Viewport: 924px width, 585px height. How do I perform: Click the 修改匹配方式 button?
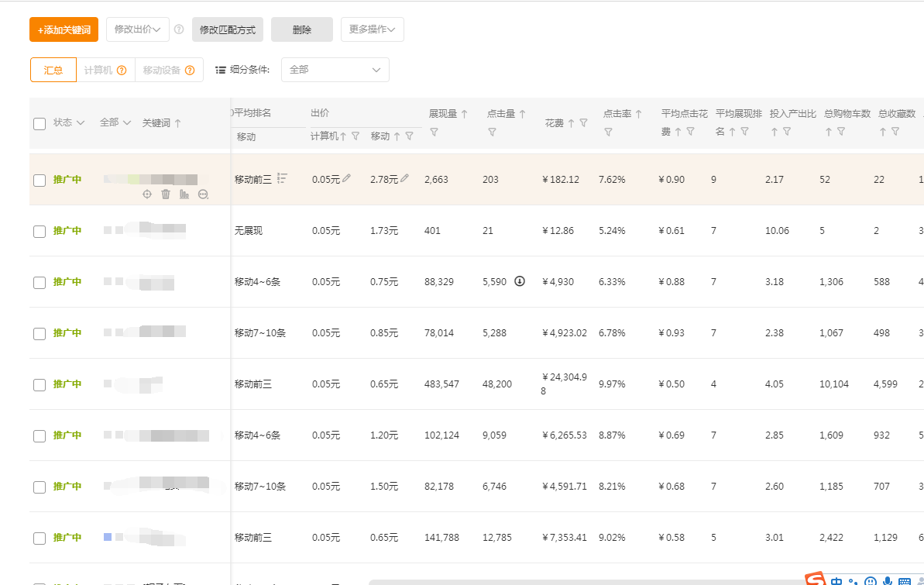(x=227, y=29)
